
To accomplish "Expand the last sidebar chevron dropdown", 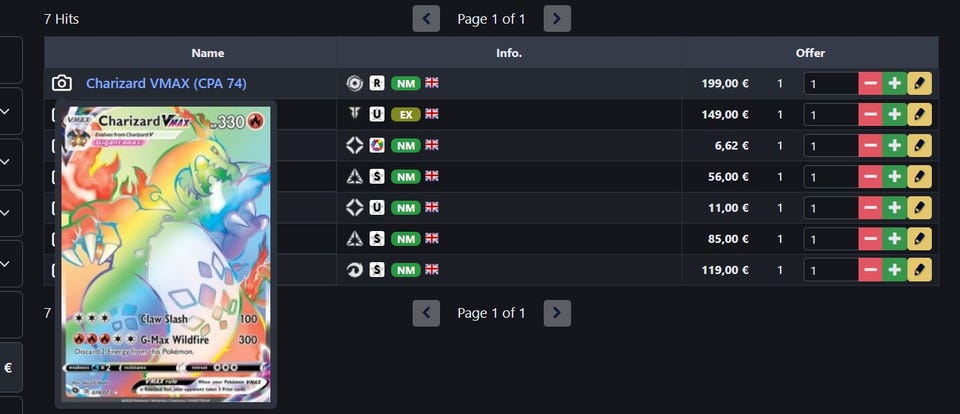I will pos(6,264).
